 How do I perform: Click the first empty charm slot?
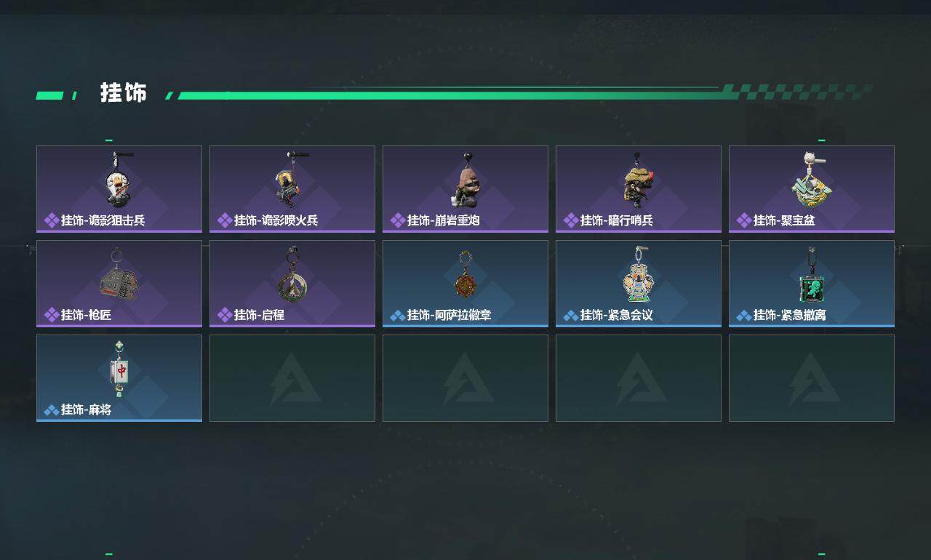click(x=292, y=378)
